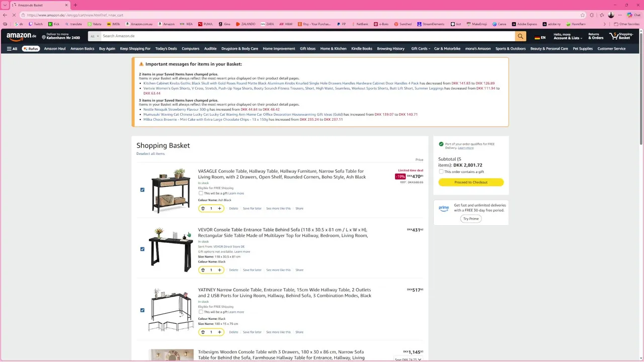
Task: Open Amazon Haul nav item
Action: point(55,49)
